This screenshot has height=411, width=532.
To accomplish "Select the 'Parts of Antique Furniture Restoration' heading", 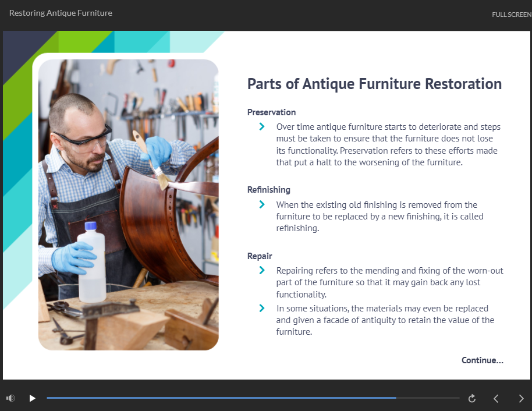I will [374, 84].
